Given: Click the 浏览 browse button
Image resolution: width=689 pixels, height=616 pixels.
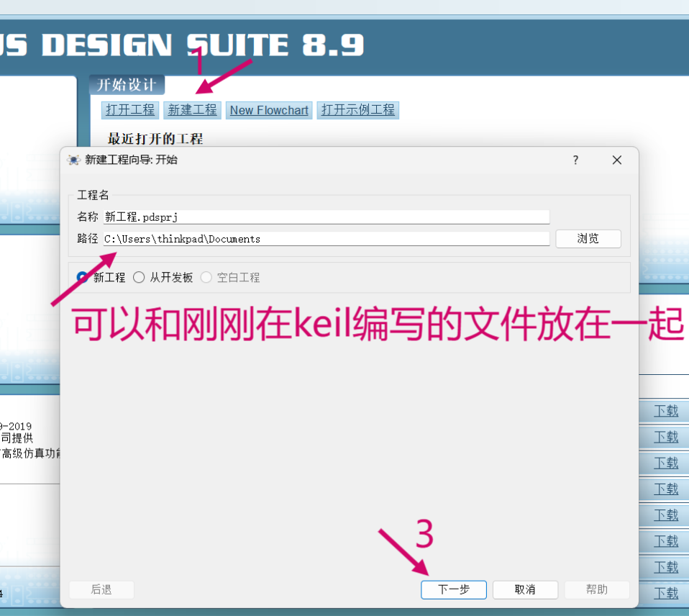Looking at the screenshot, I should click(x=588, y=239).
